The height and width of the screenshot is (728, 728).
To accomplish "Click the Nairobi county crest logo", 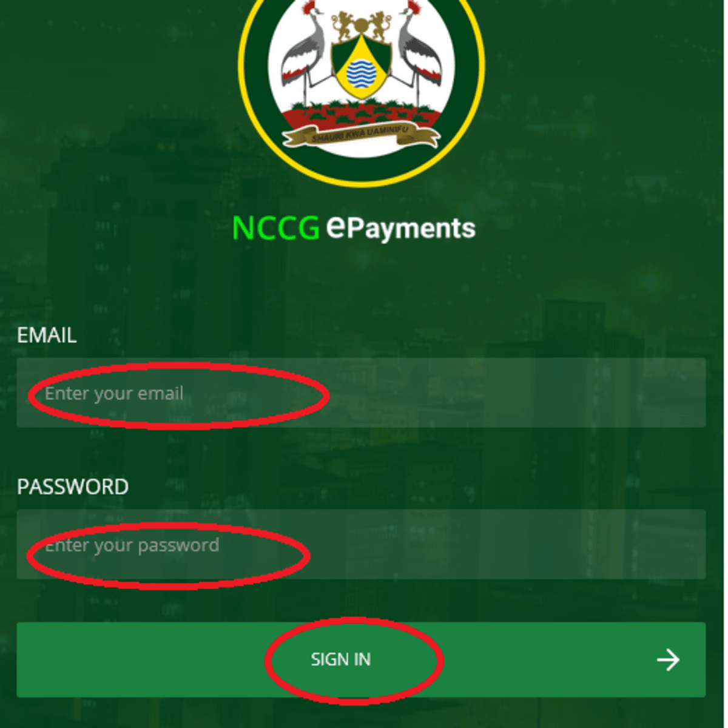I will tap(362, 78).
